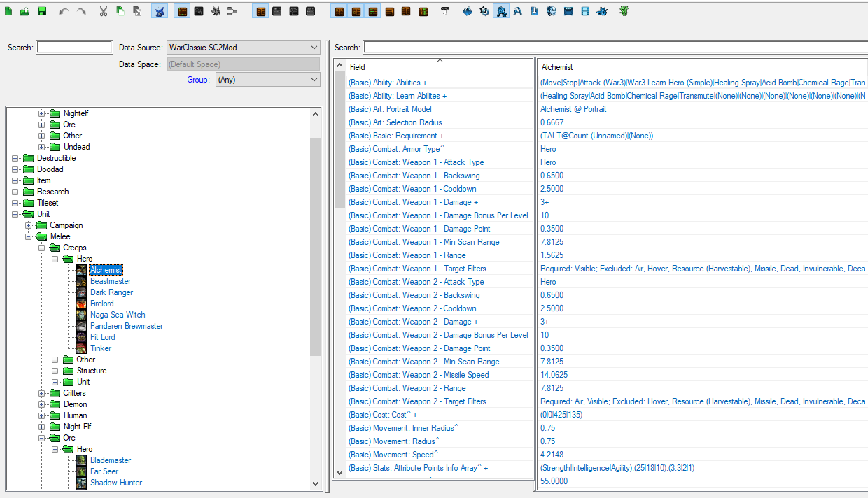Toggle the highlighted blue wrench toolbar button
The height and width of the screenshot is (498, 868).
pyautogui.click(x=159, y=12)
